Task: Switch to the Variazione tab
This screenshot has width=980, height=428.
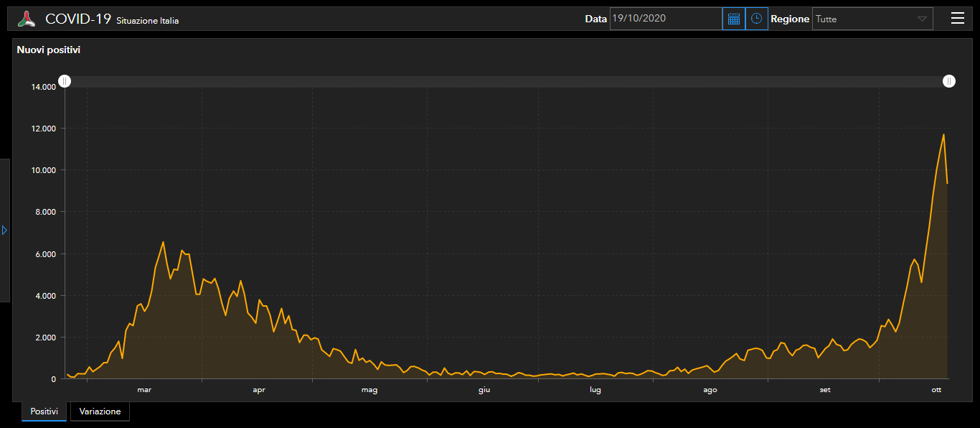Action: [x=100, y=411]
